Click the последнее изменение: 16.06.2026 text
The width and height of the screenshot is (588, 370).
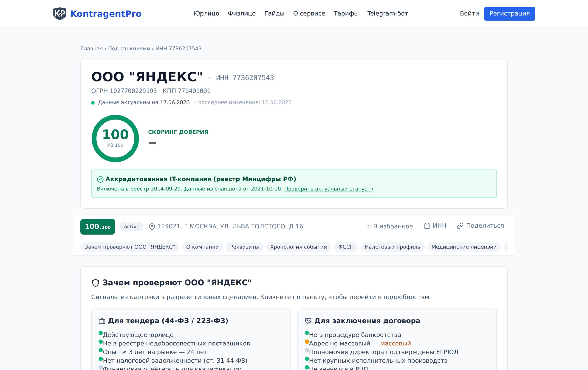tap(245, 103)
